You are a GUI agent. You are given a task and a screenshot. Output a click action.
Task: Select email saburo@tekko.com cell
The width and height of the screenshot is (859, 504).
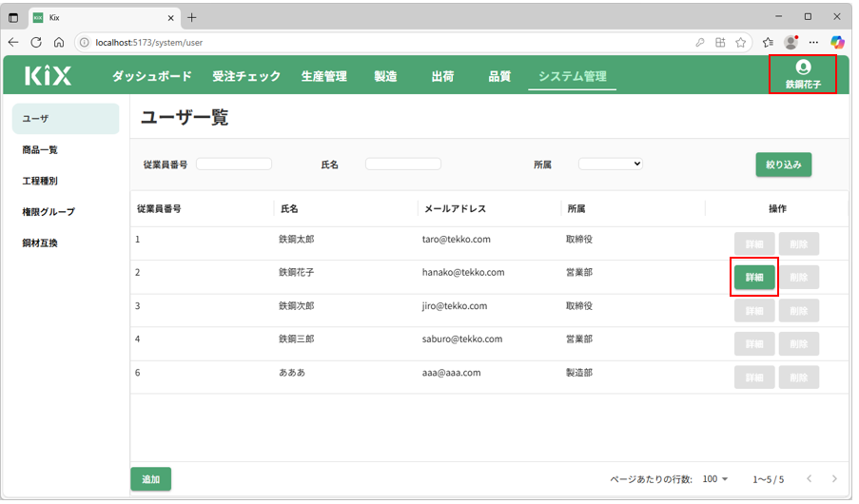click(x=462, y=339)
